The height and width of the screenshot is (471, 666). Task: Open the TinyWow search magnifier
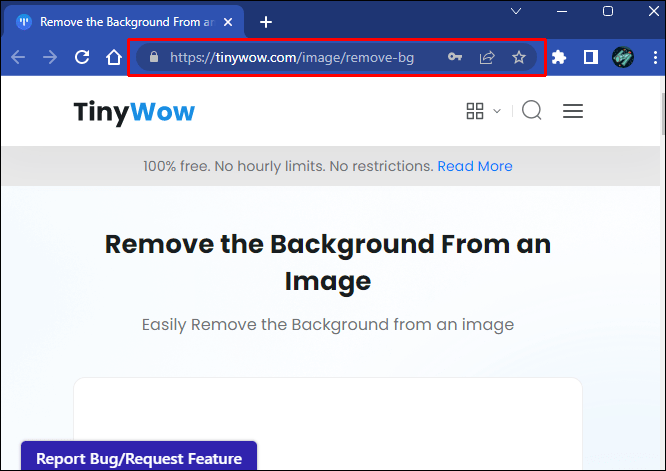pos(531,110)
